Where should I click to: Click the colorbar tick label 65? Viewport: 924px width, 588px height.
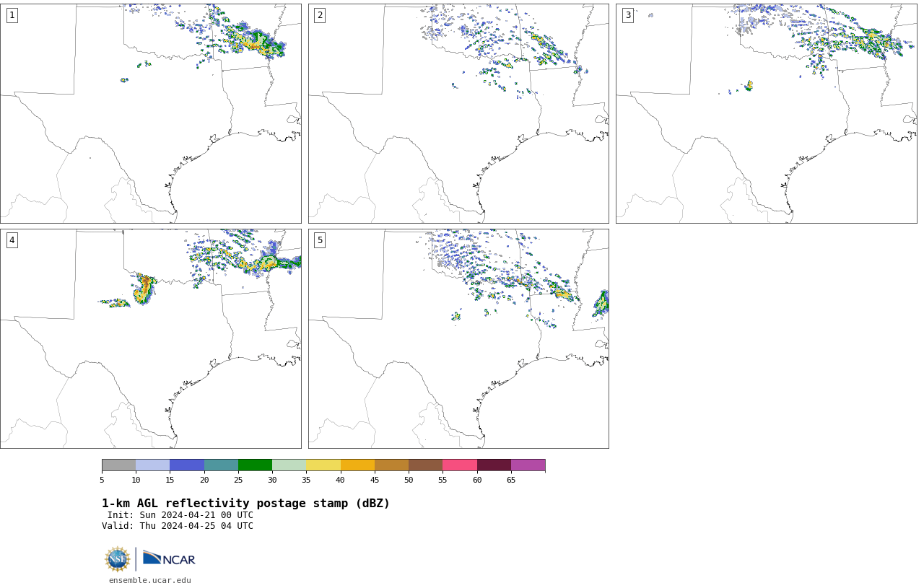click(511, 480)
